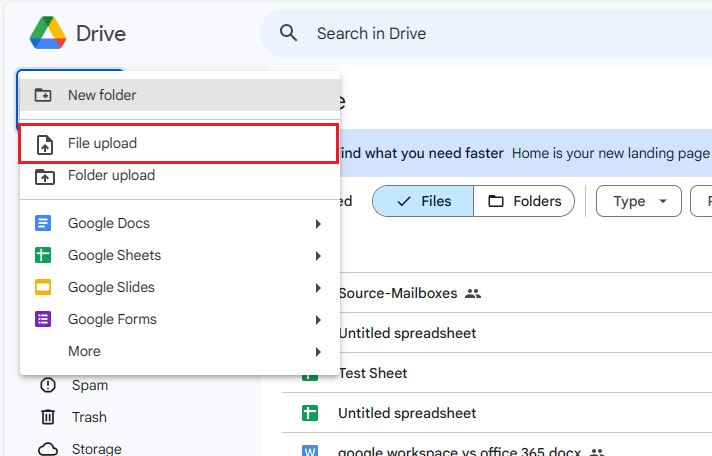Click the New folder icon
The height and width of the screenshot is (456, 712).
[43, 95]
